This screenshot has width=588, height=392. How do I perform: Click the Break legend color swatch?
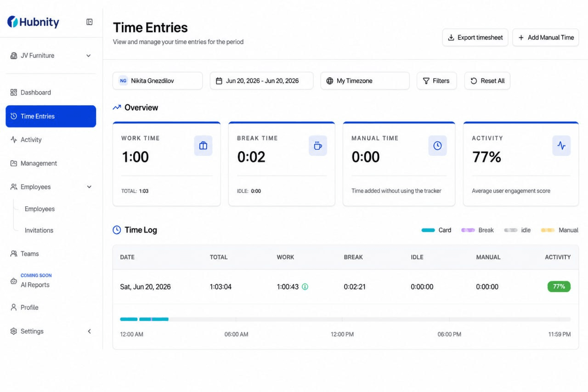(468, 230)
